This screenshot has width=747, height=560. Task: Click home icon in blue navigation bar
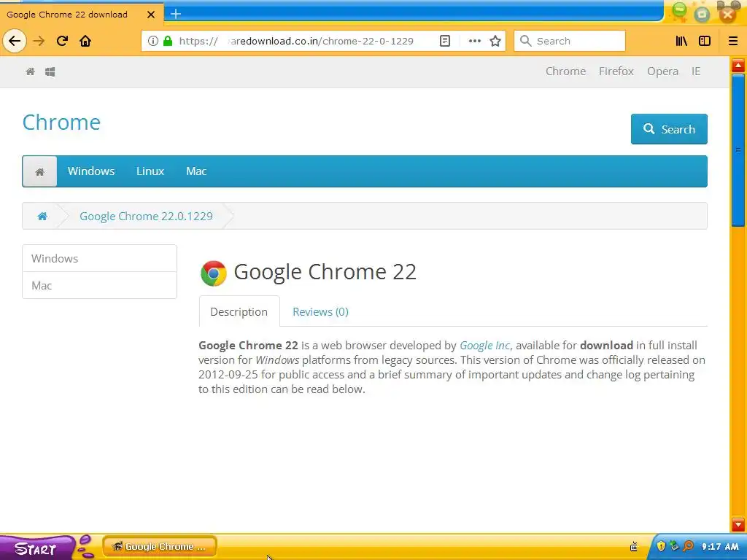pos(39,171)
